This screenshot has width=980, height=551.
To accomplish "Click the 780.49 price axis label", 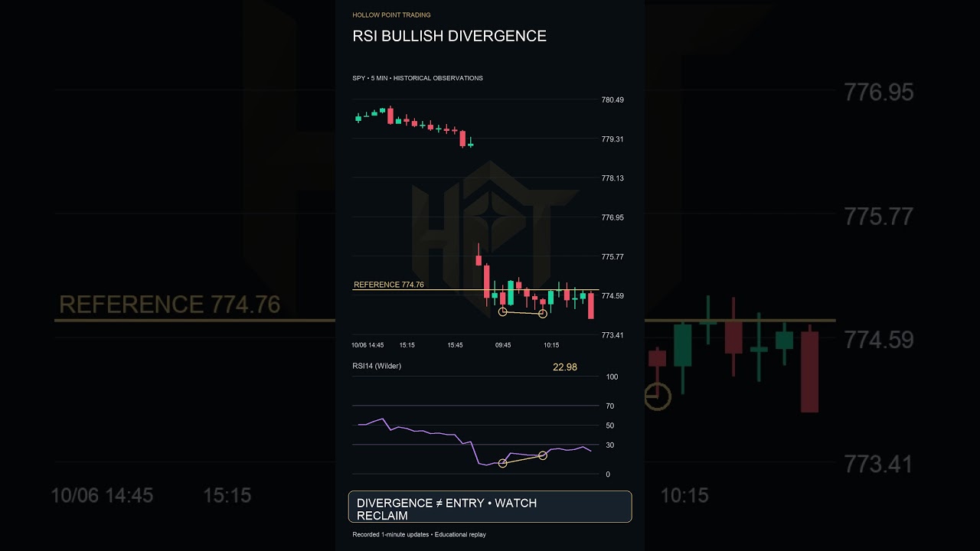I will [613, 99].
